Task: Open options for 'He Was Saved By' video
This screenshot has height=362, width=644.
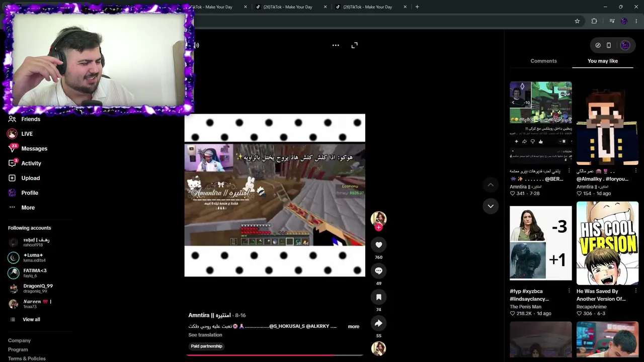Action: tap(635, 291)
